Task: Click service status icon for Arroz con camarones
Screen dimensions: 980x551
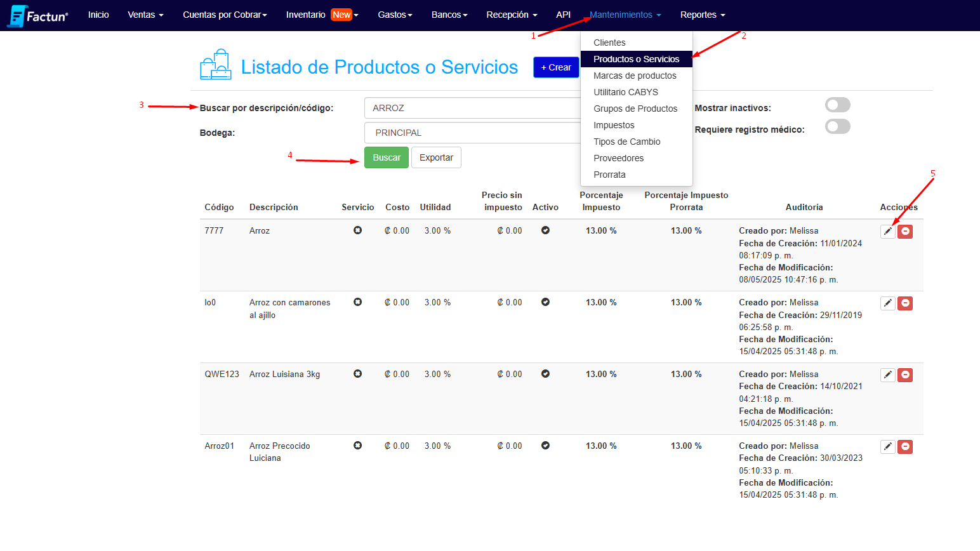Action: pos(358,302)
